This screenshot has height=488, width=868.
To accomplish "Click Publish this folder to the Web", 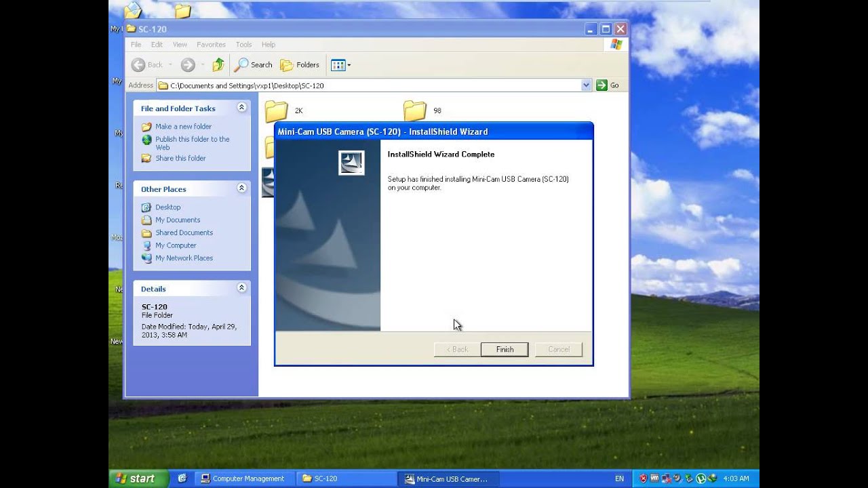I will 192,143.
